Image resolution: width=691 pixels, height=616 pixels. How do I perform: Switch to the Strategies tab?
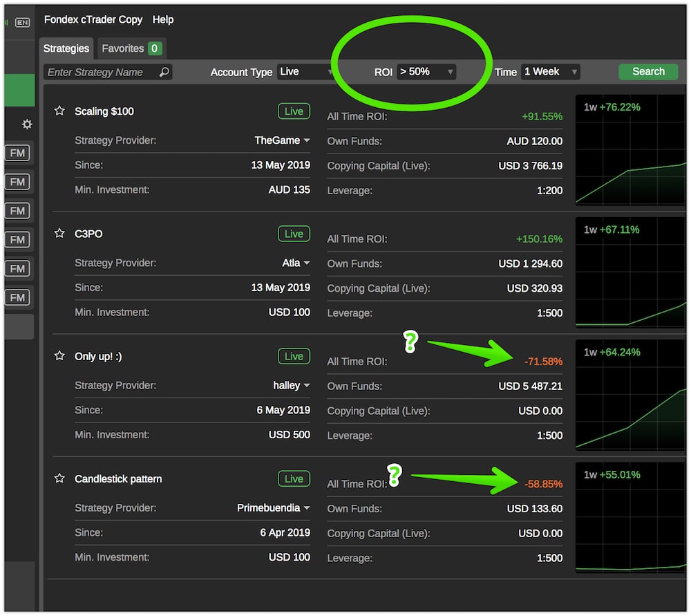pos(66,48)
